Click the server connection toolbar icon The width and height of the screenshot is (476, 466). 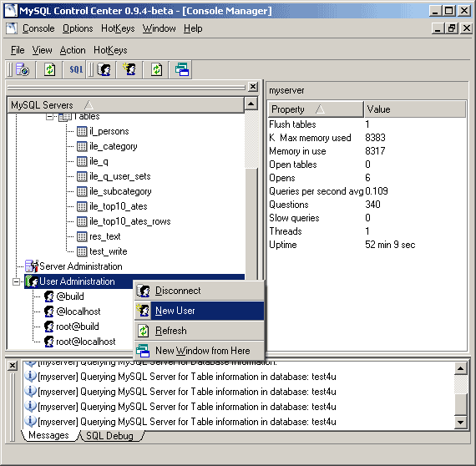click(23, 69)
